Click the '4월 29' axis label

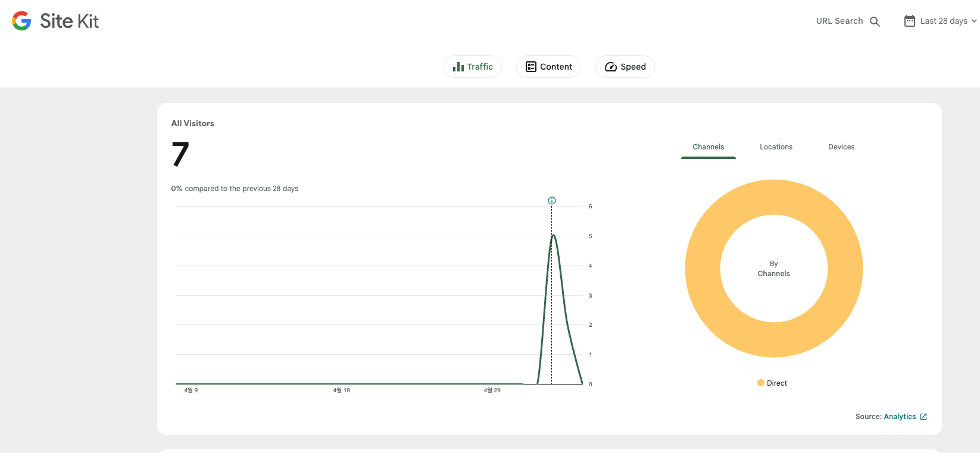(x=492, y=390)
